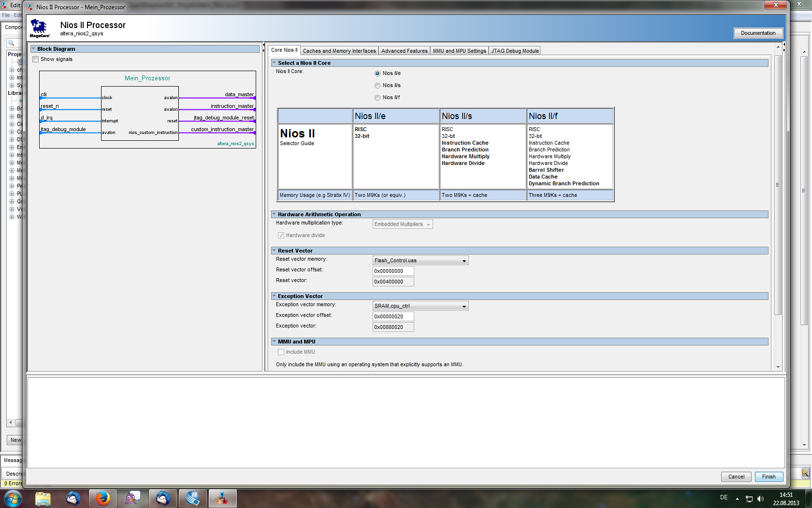Click the search magnifier icon in the Qsys window

11,43
